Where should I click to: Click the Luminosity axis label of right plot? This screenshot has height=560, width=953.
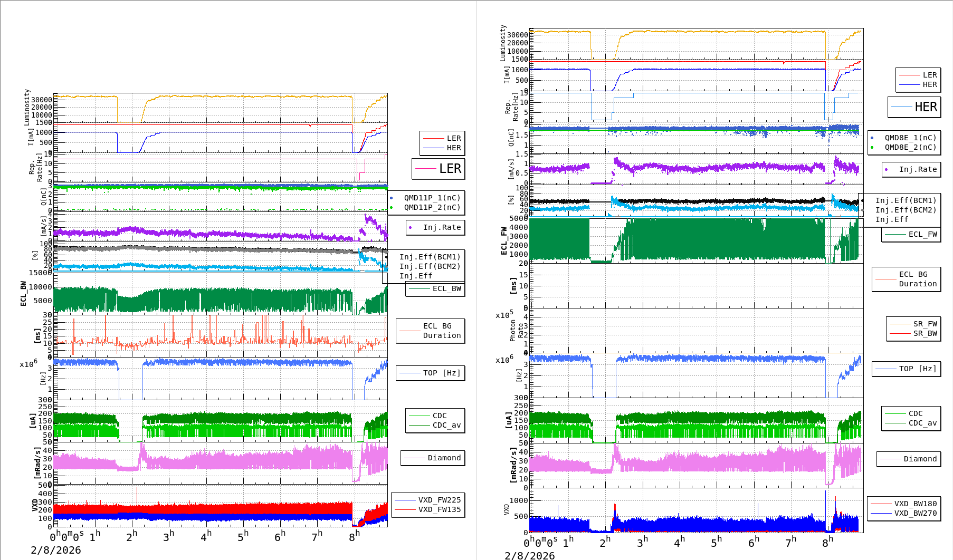pos(503,43)
